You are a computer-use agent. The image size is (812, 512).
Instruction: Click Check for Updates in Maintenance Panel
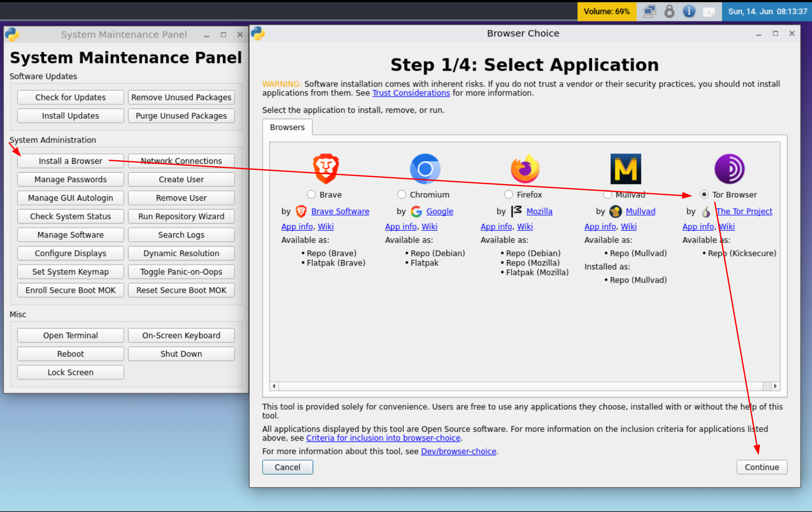click(x=70, y=97)
